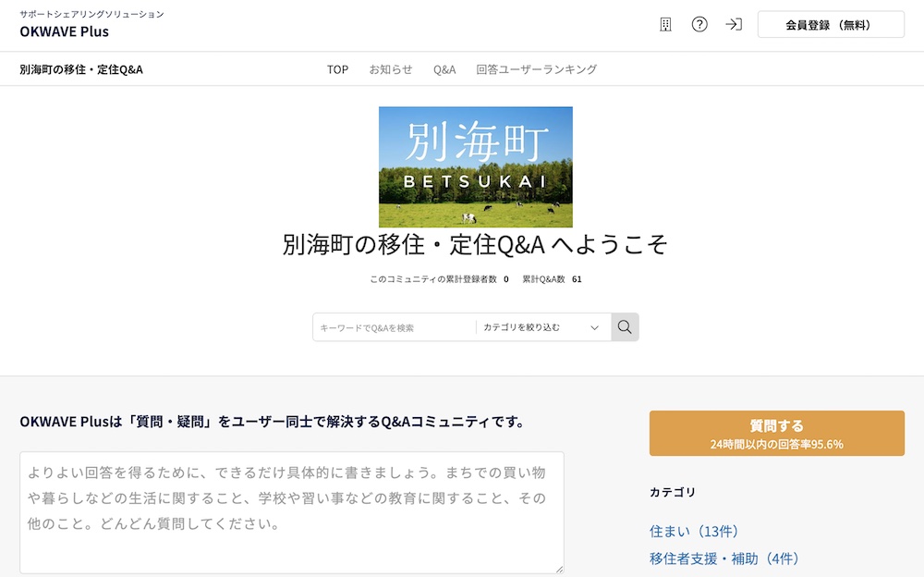Image resolution: width=924 pixels, height=577 pixels.
Task: Open the corporate building icon in the header
Action: coord(664,25)
